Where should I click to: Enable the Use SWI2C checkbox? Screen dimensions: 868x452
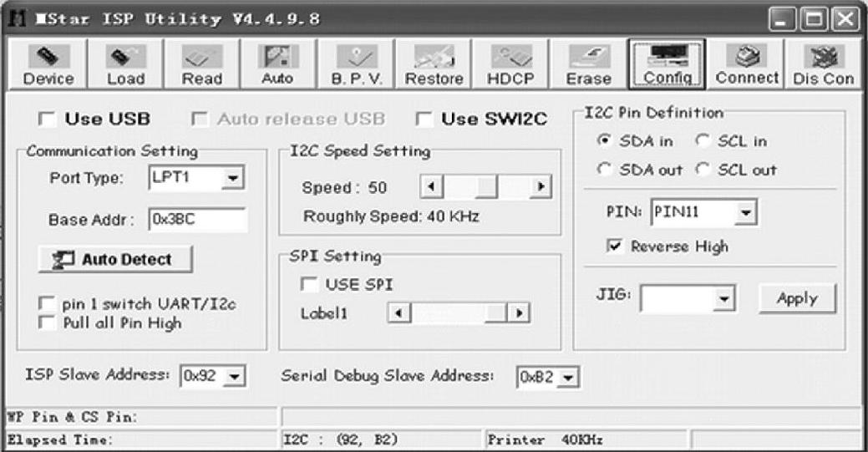(x=424, y=119)
